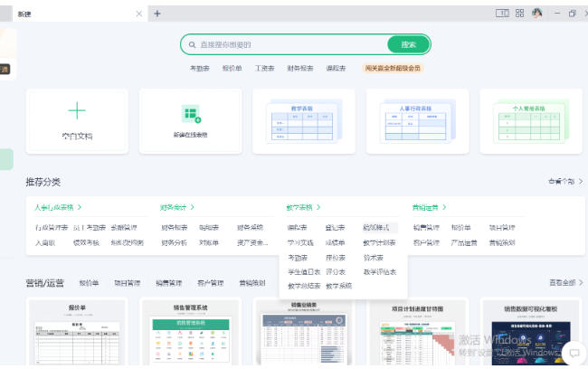Select 教学计划表 in the 教学表格 dropdown list
Screen dimensions: 588x369
379,243
